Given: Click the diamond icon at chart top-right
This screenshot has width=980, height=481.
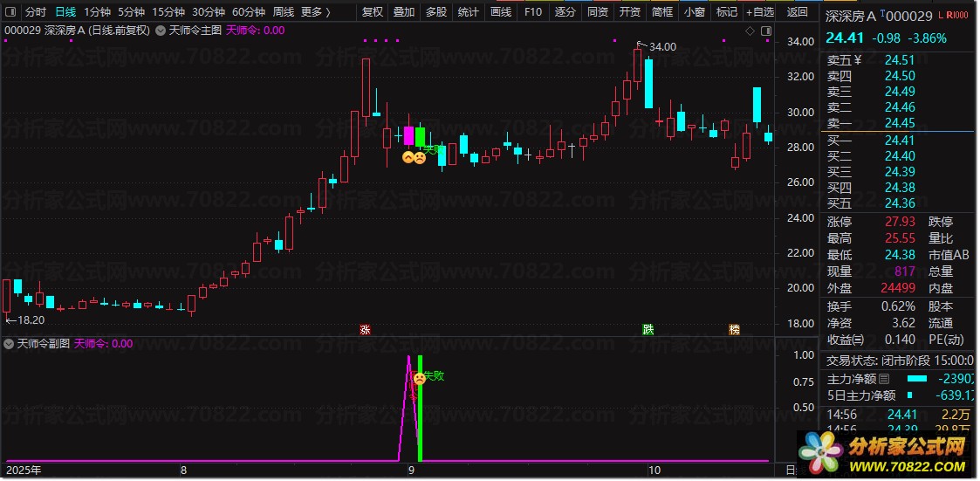Looking at the screenshot, I should [750, 31].
